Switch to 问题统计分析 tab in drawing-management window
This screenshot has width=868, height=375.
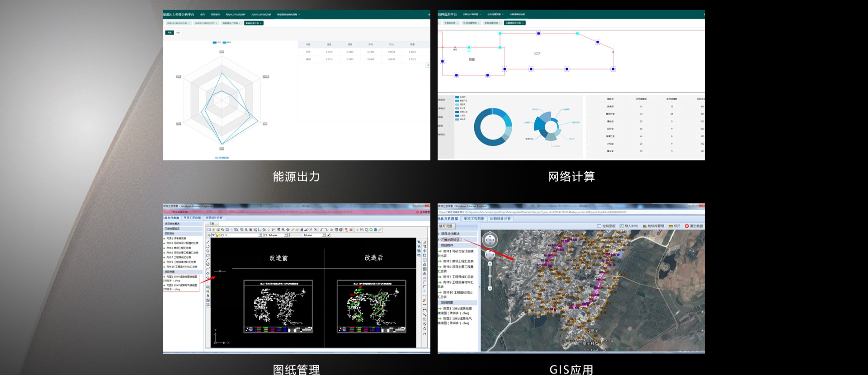click(x=214, y=218)
